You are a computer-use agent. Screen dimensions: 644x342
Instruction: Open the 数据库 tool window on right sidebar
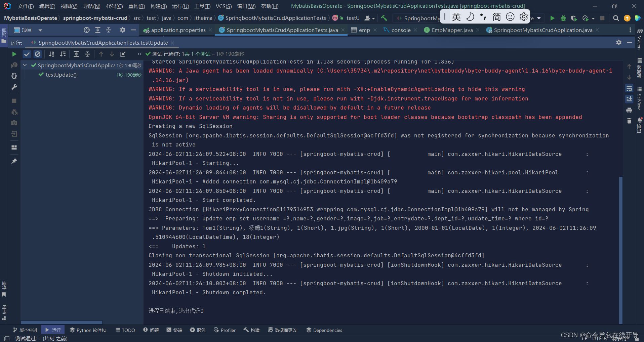tap(639, 60)
